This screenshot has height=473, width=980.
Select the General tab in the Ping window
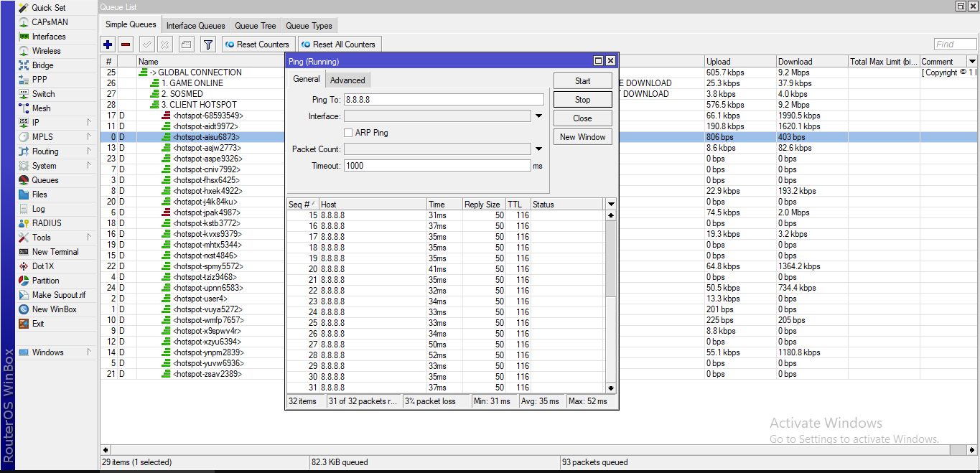(307, 79)
